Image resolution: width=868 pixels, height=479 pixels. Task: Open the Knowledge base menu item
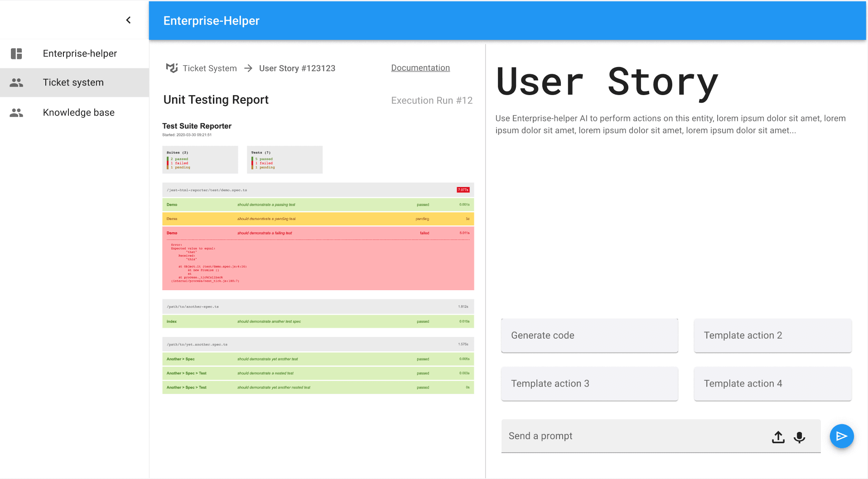coord(78,113)
